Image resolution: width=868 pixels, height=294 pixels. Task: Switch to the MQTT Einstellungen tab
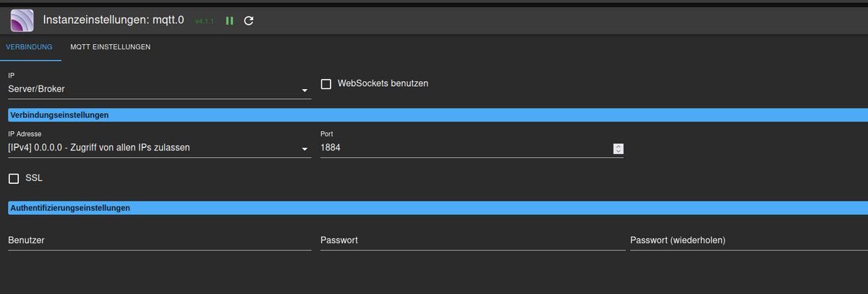click(x=111, y=47)
